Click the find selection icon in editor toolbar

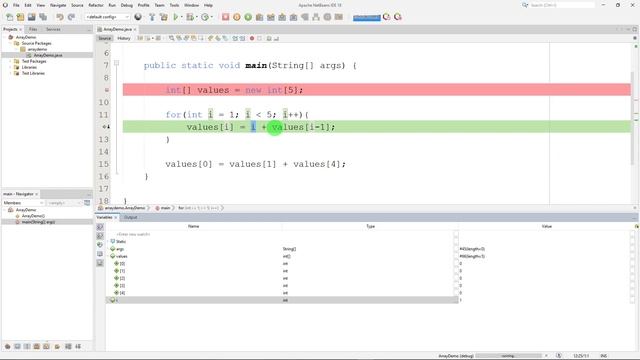172,38
